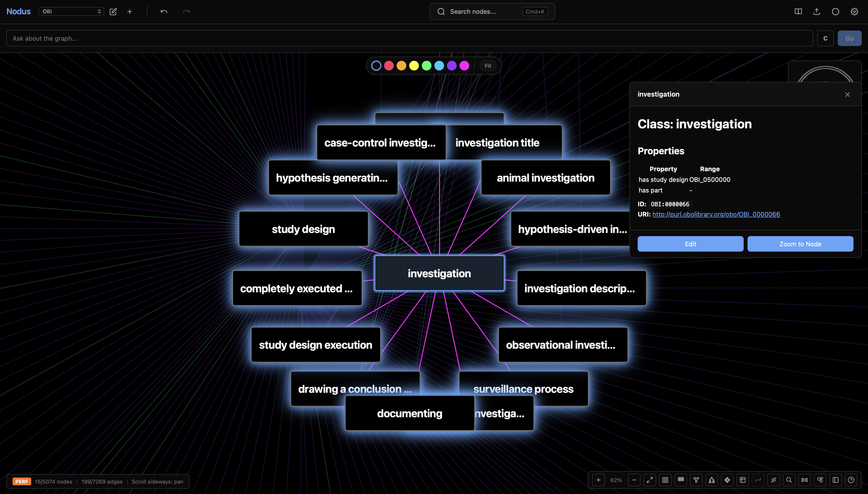This screenshot has height=494, width=868.
Task: Click the Ask about the graph input
Action: point(409,38)
